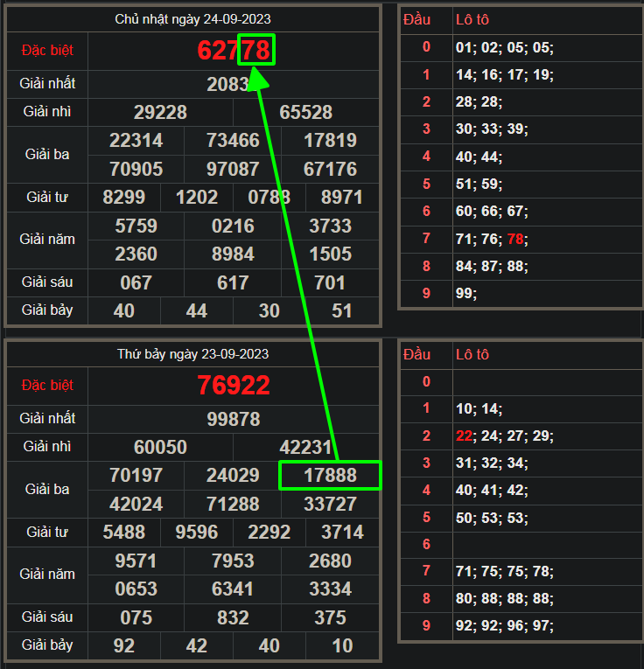This screenshot has width=644, height=669.
Task: Click the lô tô entry 99; in row 9
Action: 466,293
